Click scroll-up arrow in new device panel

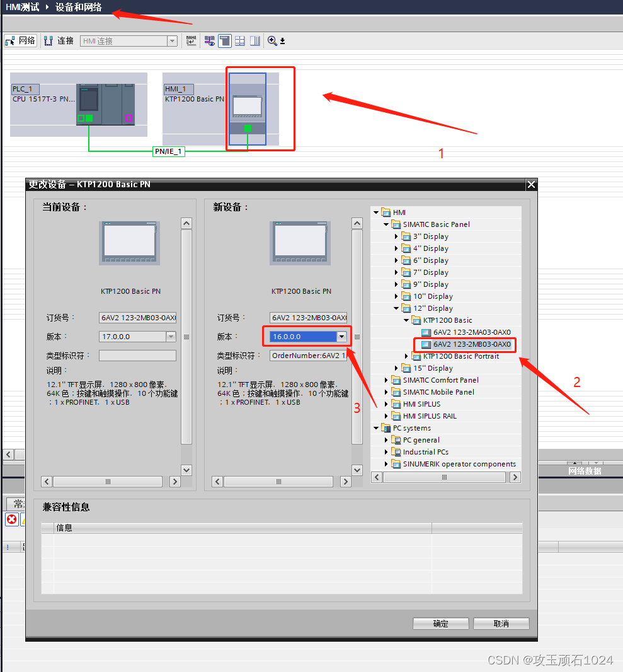pyautogui.click(x=357, y=223)
